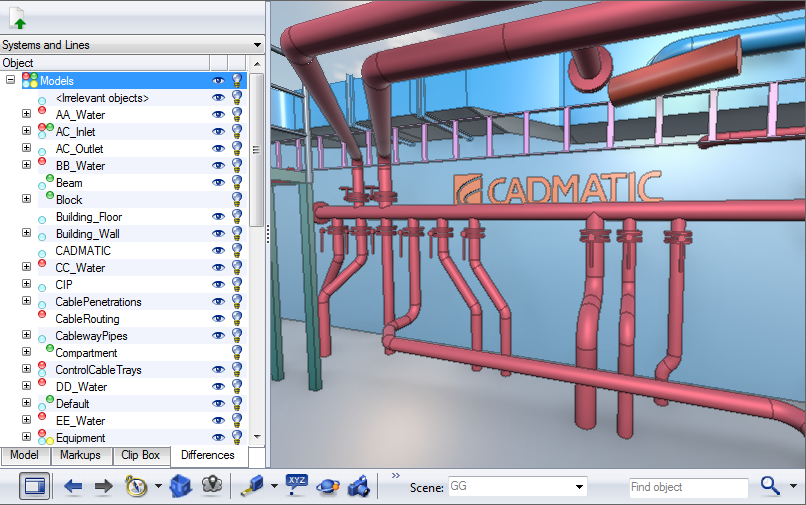Screen dimensions: 806x505
Task: Take a snapshot with the camera icon
Action: [359, 486]
